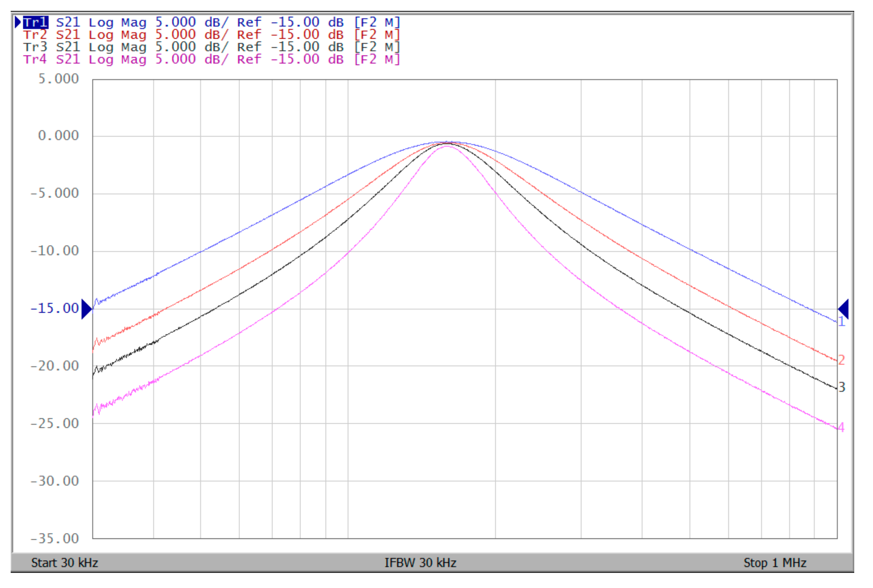
Task: Click the Start 30 kHz frequency field
Action: coord(65,563)
